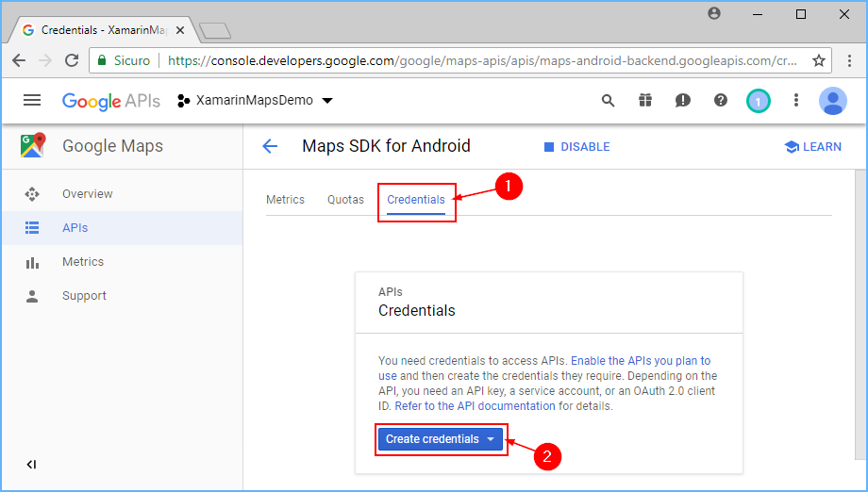Click the Metrics bar chart icon
The width and height of the screenshot is (868, 492).
(32, 263)
